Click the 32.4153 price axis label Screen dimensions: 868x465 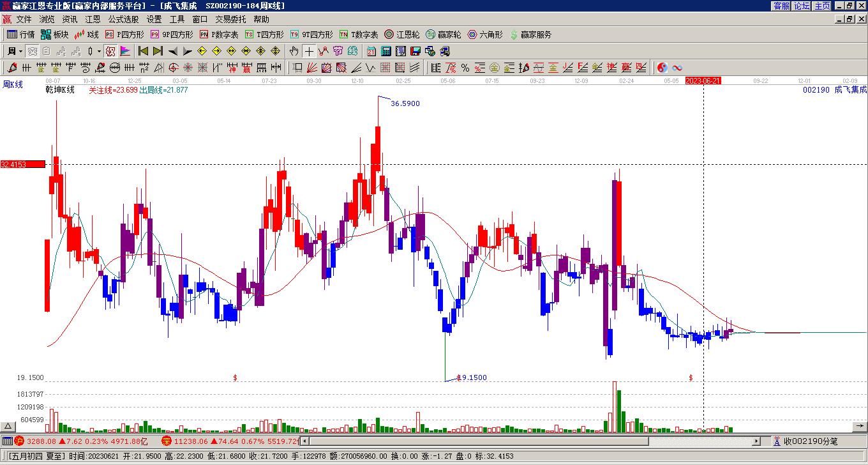pos(22,164)
